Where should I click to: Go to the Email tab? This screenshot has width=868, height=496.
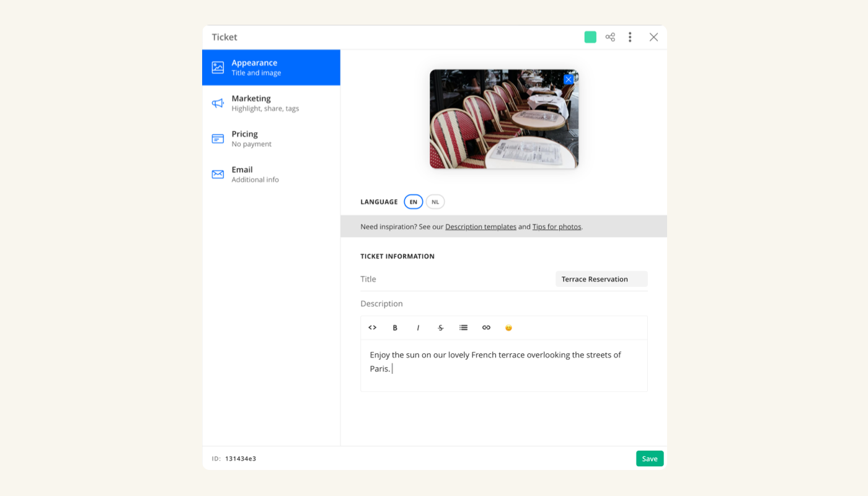(271, 174)
